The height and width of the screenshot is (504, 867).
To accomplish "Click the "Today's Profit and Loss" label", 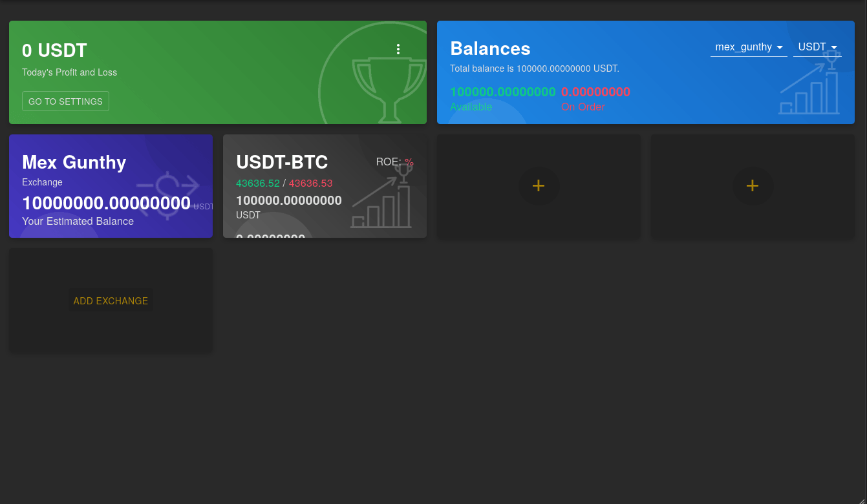I will 70,72.
